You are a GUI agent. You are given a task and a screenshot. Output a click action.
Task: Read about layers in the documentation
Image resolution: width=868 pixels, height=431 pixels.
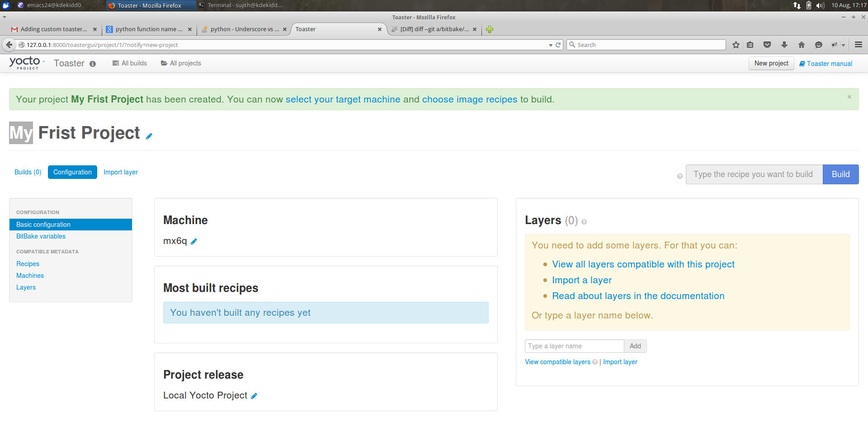click(x=638, y=296)
